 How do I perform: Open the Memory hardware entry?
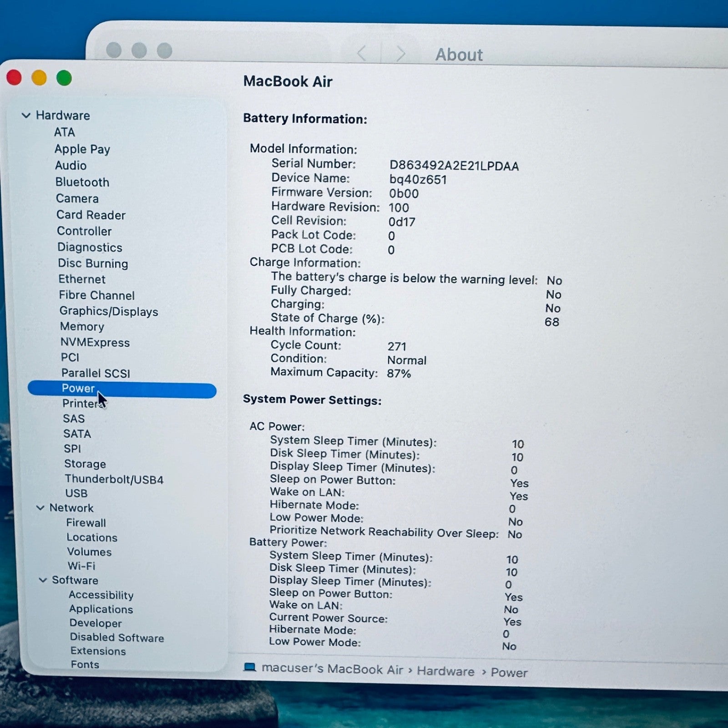(x=82, y=327)
